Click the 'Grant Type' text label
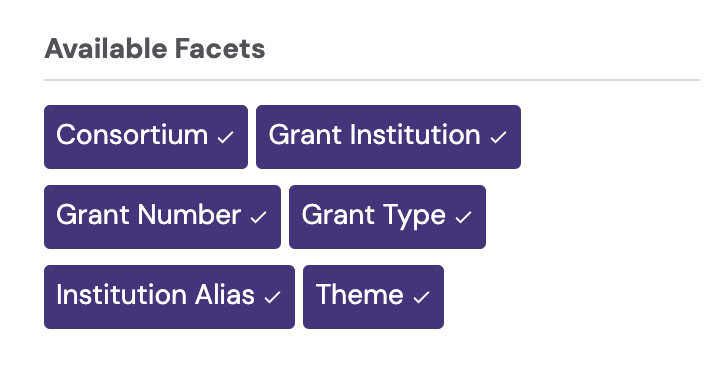Viewport: 722px width, 366px height. (x=373, y=216)
